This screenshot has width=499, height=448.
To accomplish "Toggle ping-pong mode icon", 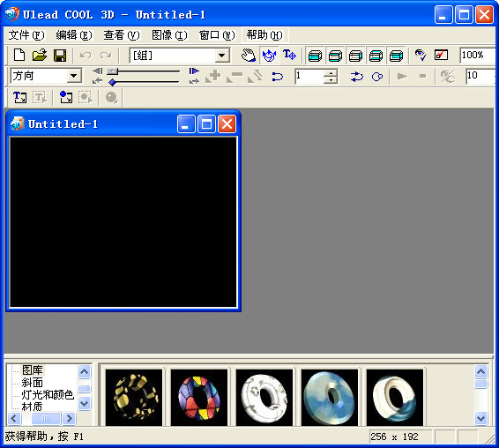I will (357, 77).
